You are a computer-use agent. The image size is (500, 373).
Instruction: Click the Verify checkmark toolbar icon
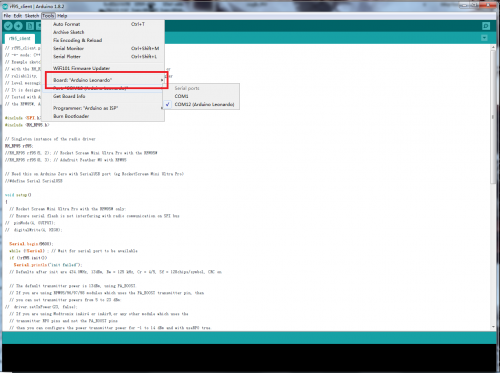(x=8, y=26)
